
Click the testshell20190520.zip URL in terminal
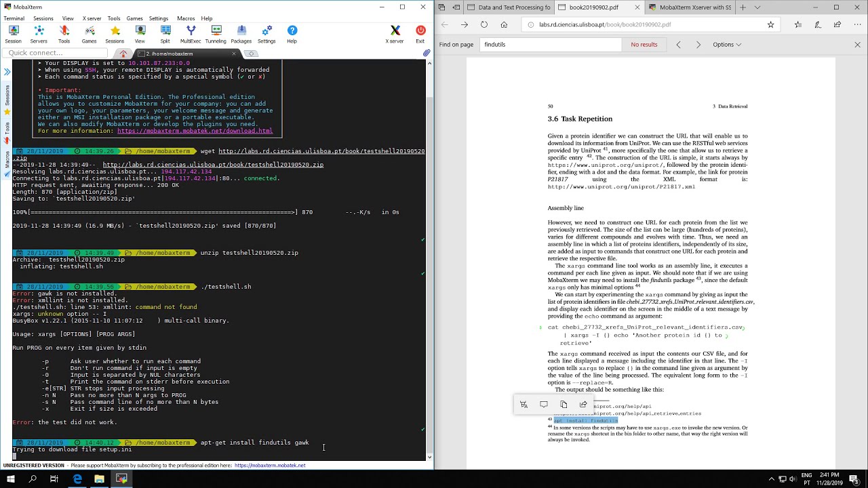[213, 165]
